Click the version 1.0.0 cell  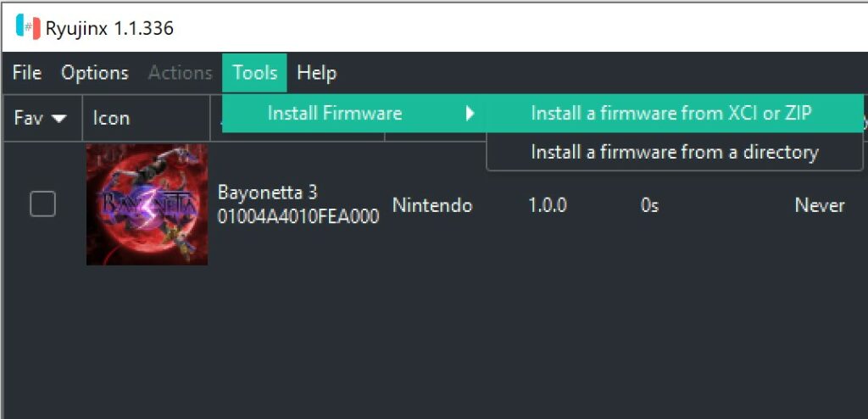pos(548,205)
